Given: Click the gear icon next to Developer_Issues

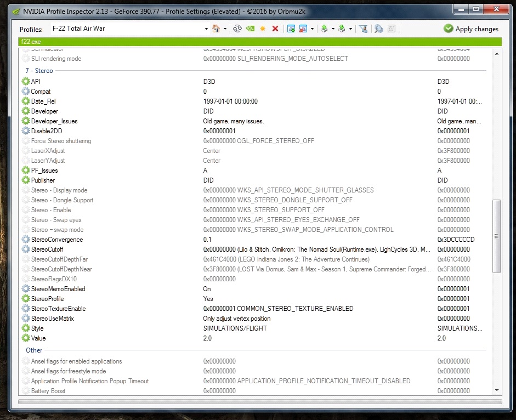Looking at the screenshot, I should (x=26, y=121).
